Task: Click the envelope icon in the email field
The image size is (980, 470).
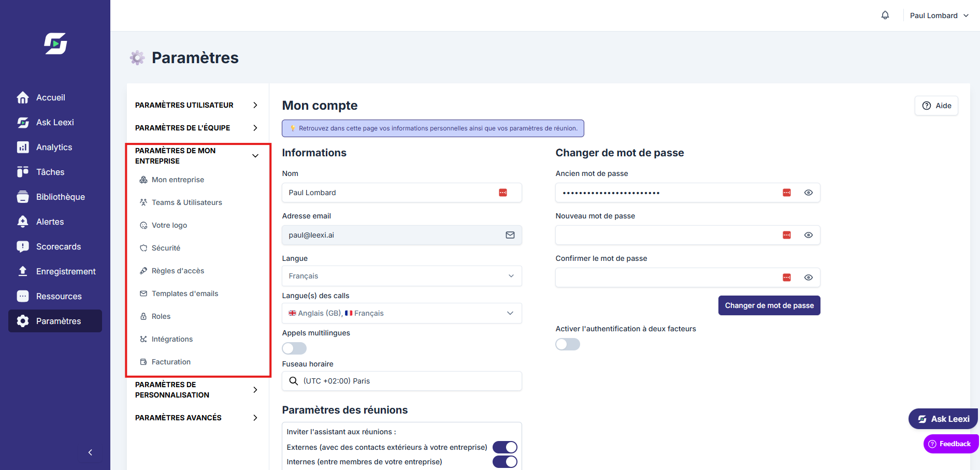Action: pyautogui.click(x=510, y=235)
